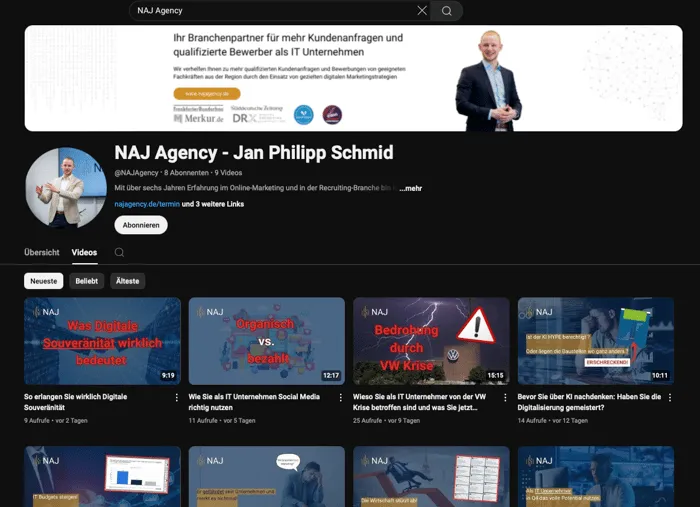Screen dimensions: 700x507
Task: Switch to the Übersicht tab
Action: 42,252
